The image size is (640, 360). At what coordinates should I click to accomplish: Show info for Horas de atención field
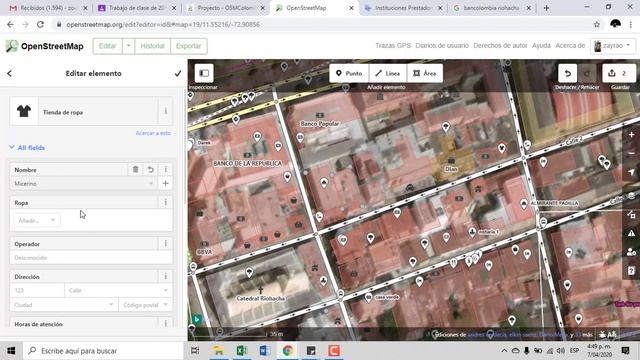coord(165,324)
